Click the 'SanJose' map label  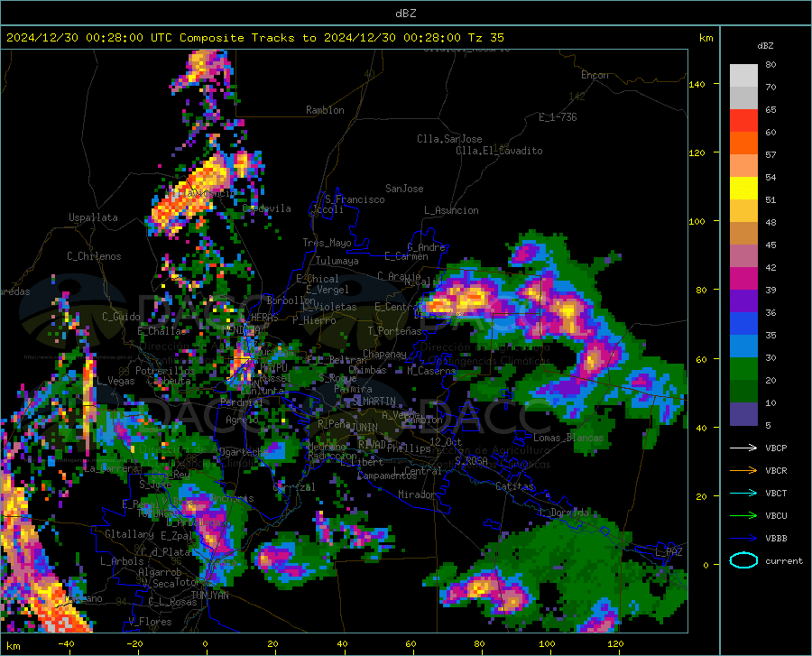pyautogui.click(x=404, y=189)
